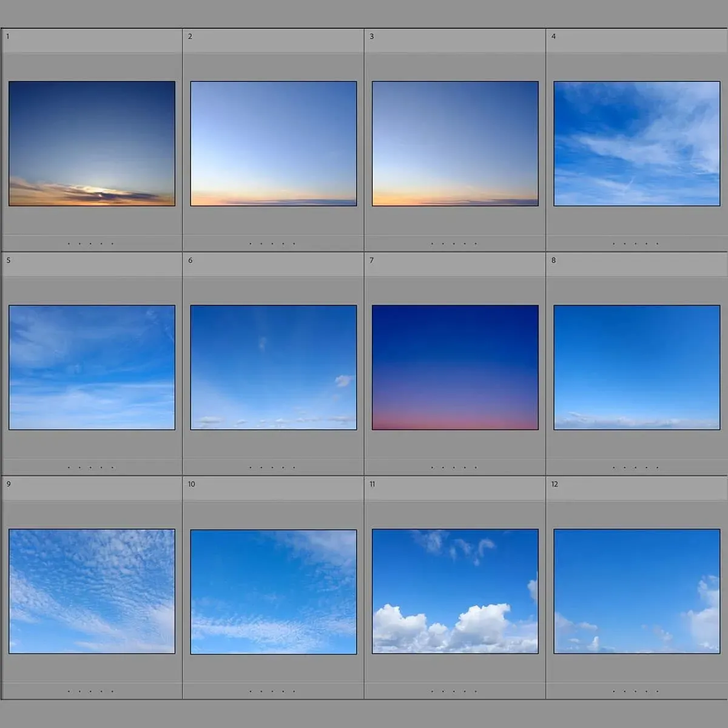Image resolution: width=728 pixels, height=728 pixels.
Task: Rate photo 4 three stars using middle dot
Action: (x=635, y=244)
